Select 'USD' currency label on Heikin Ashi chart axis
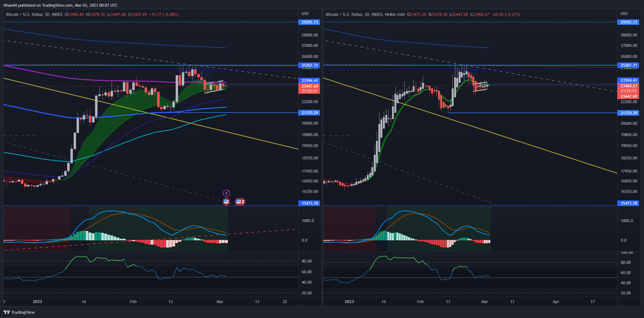The width and height of the screenshot is (644, 318). coord(624,14)
